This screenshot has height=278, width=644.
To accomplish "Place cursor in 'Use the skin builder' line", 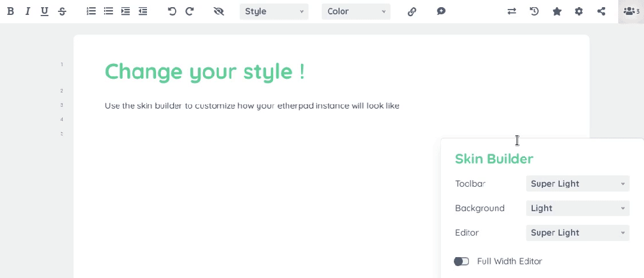I will (252, 106).
